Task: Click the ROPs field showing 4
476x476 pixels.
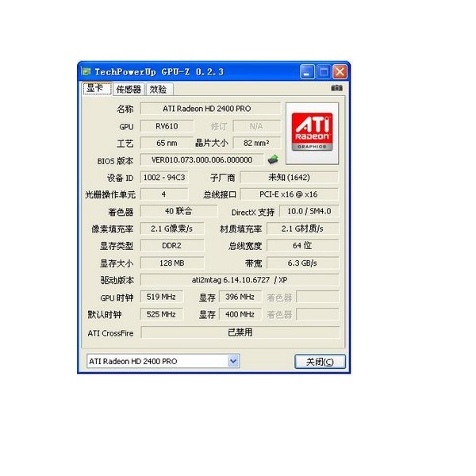Action: coord(164,194)
